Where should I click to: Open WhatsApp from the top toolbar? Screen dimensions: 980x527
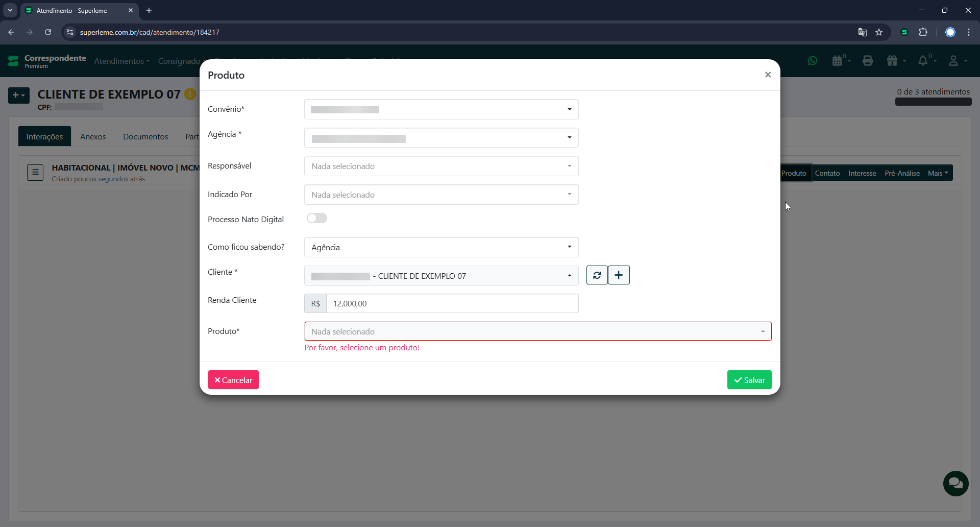click(813, 61)
